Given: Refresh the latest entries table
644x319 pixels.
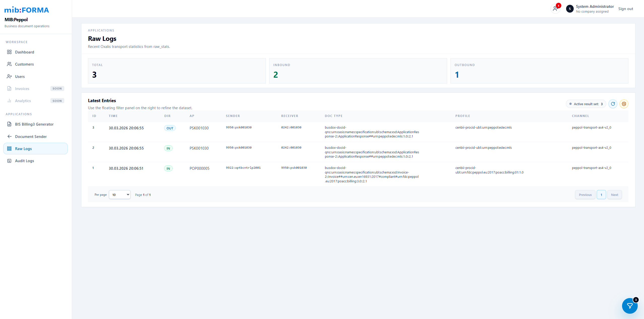Looking at the screenshot, I should click(x=613, y=104).
